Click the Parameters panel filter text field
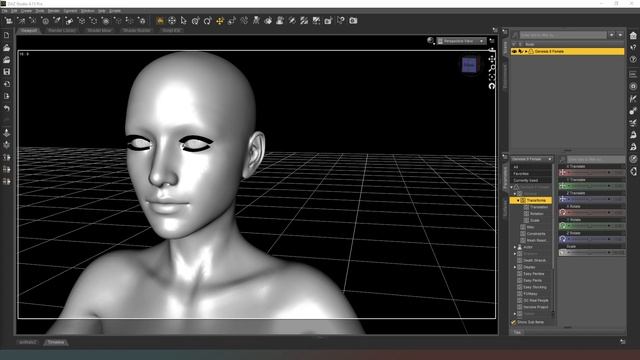The image size is (640, 360). [596, 159]
